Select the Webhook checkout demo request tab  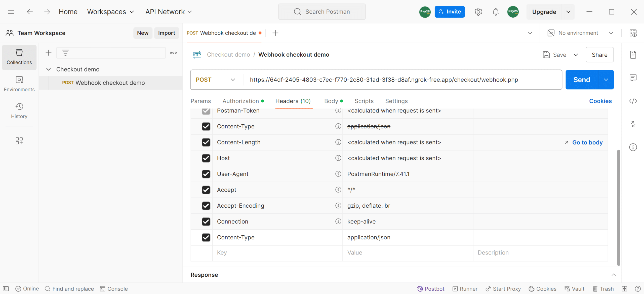click(x=224, y=33)
